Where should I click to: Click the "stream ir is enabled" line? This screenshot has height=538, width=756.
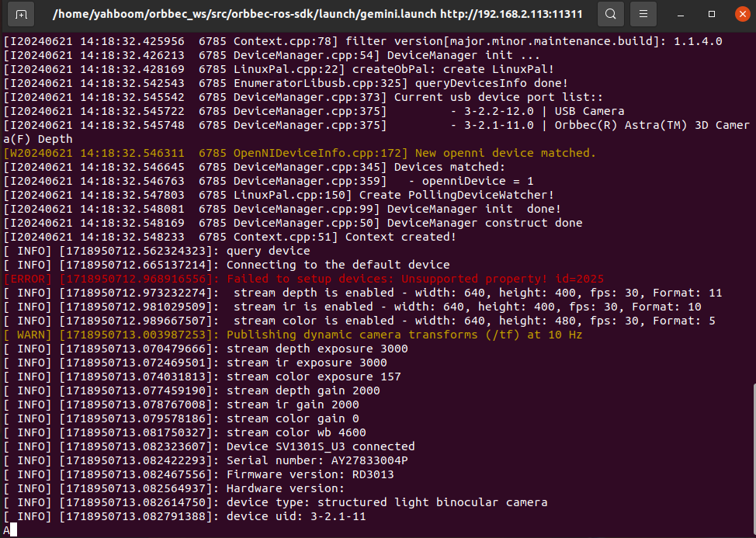pos(352,307)
